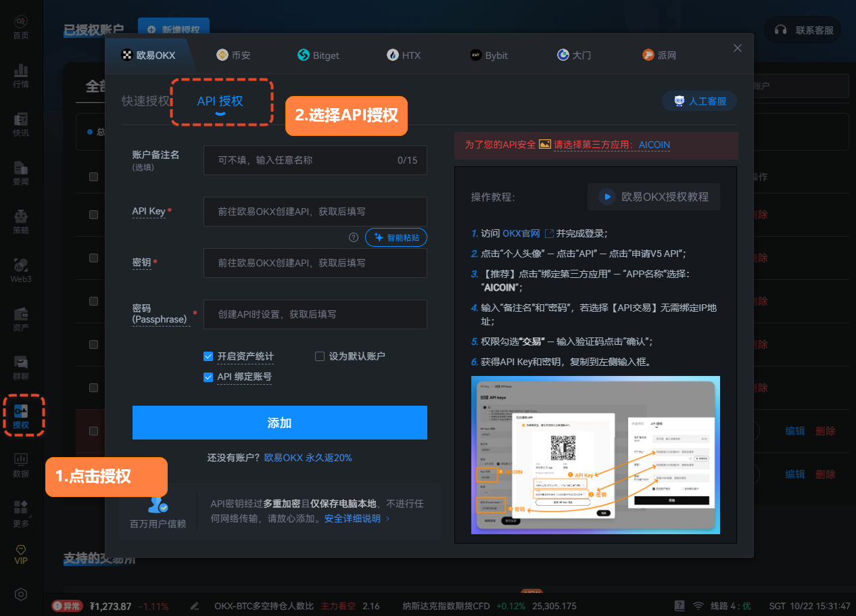856x616 pixels.
Task: Select the API 授权 tab
Action: (x=220, y=101)
